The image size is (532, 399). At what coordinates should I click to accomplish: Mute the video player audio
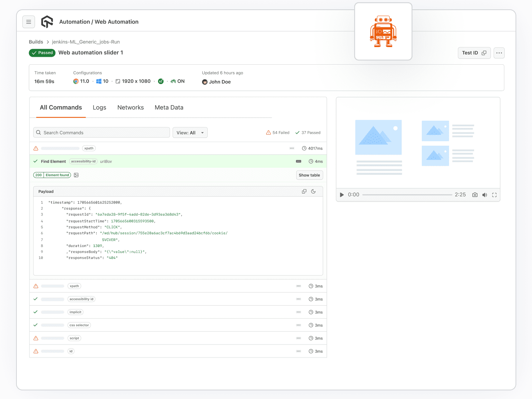(485, 195)
